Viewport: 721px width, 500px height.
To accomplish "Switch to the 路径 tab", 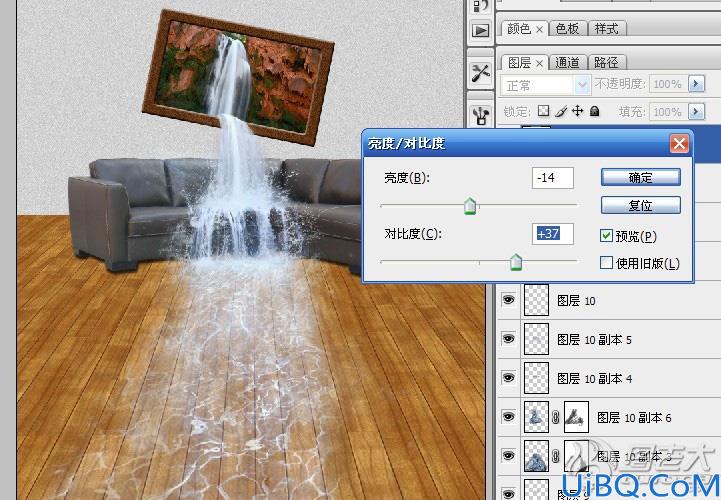I will point(606,63).
